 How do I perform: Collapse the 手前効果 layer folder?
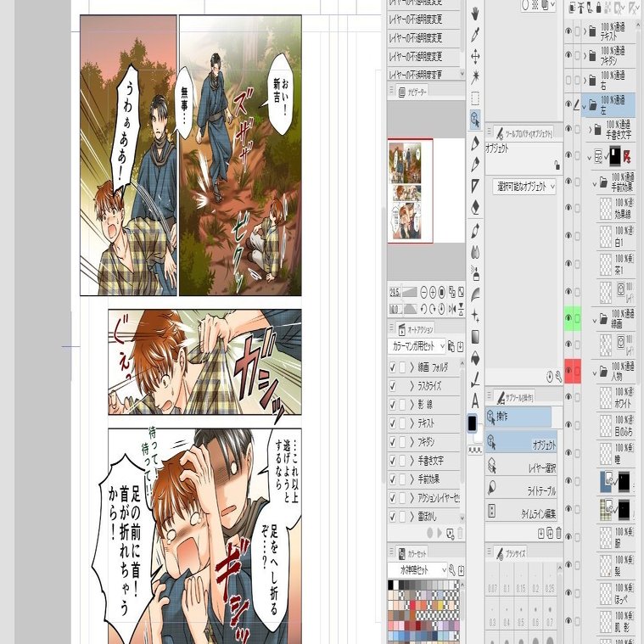(594, 184)
